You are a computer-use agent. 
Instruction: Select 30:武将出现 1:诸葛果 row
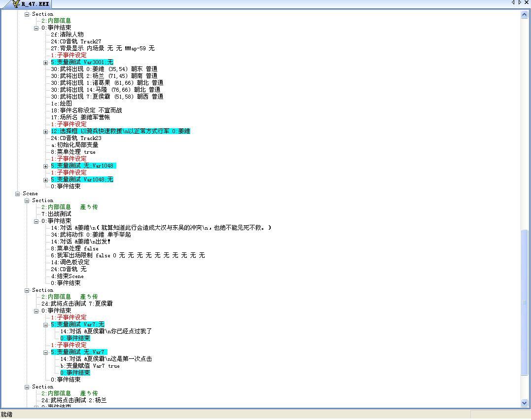click(107, 83)
